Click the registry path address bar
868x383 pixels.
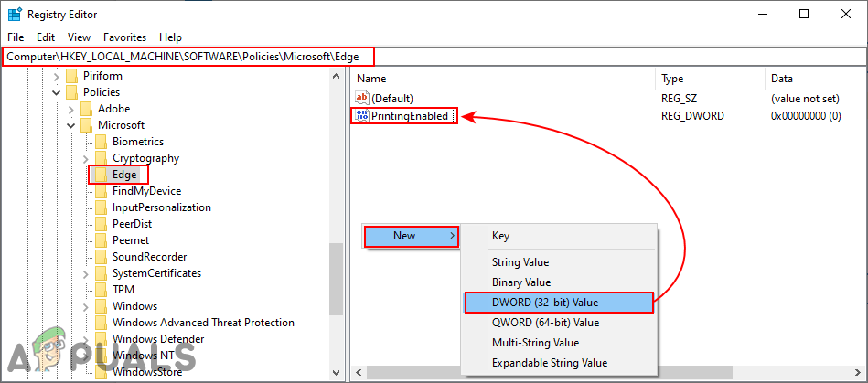434,56
